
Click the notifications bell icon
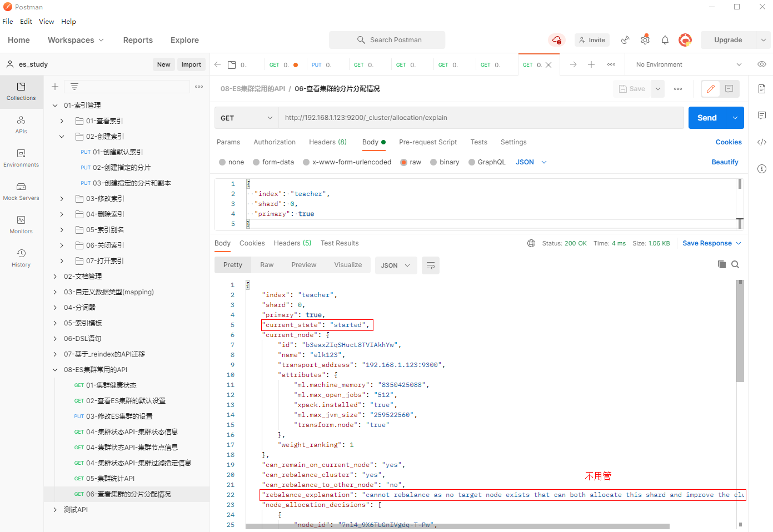point(665,40)
